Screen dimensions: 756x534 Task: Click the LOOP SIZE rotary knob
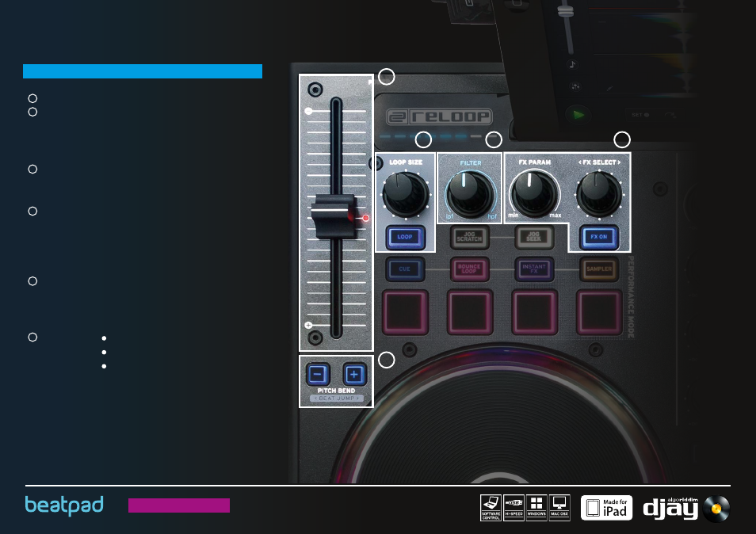[406, 195]
